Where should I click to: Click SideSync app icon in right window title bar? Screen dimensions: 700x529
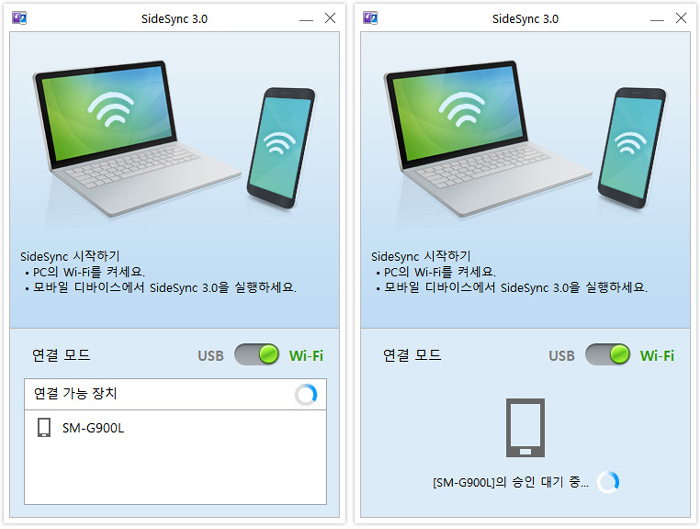(370, 18)
